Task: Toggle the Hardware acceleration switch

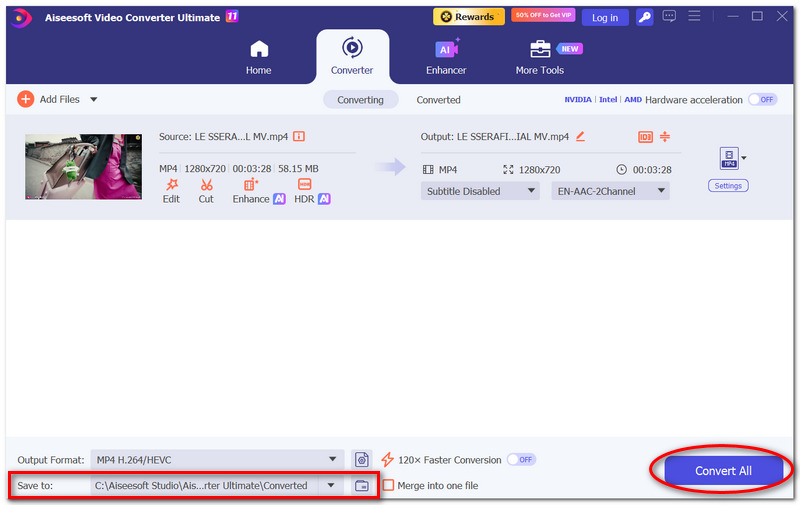Action: pos(763,99)
